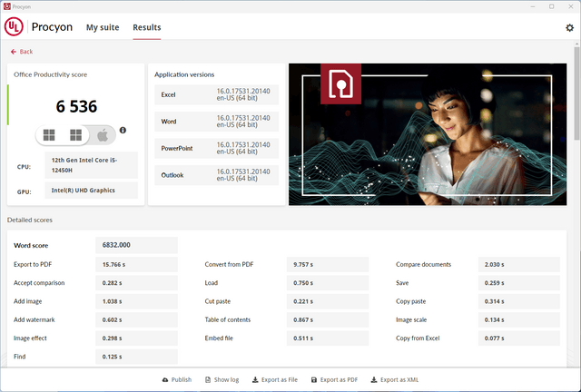This screenshot has width=581, height=392.
Task: Click the Application versions heading
Action: [184, 74]
